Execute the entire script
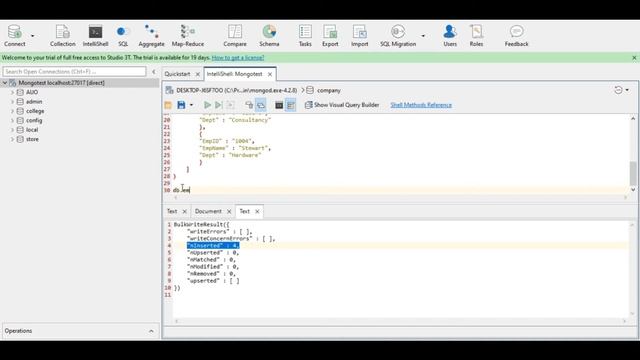 (207, 105)
